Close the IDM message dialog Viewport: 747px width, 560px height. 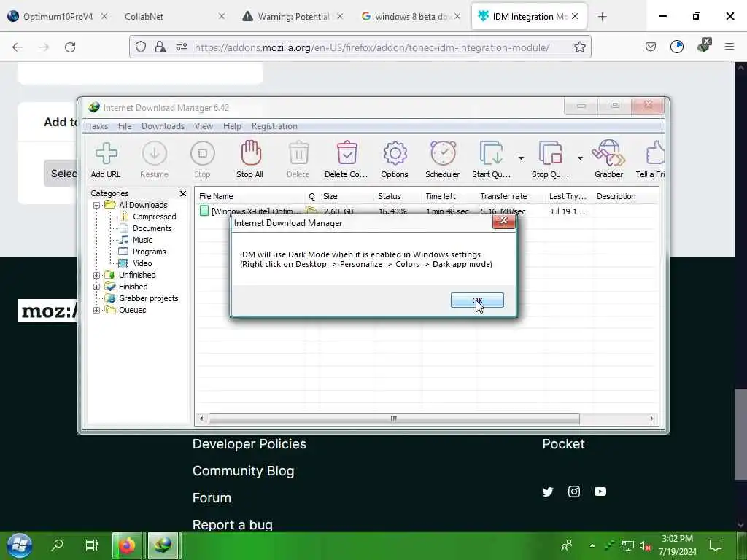503,221
